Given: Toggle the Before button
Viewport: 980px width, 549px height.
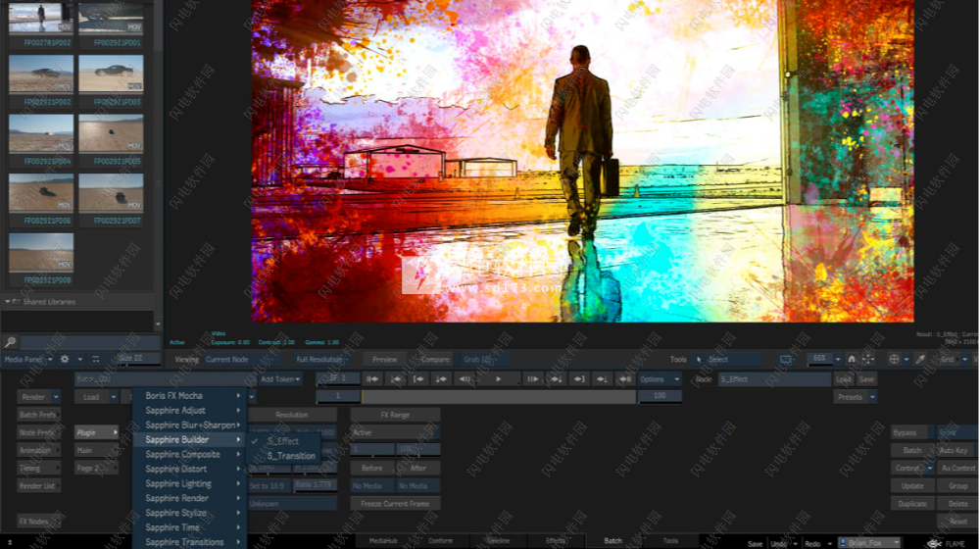Looking at the screenshot, I should (371, 468).
